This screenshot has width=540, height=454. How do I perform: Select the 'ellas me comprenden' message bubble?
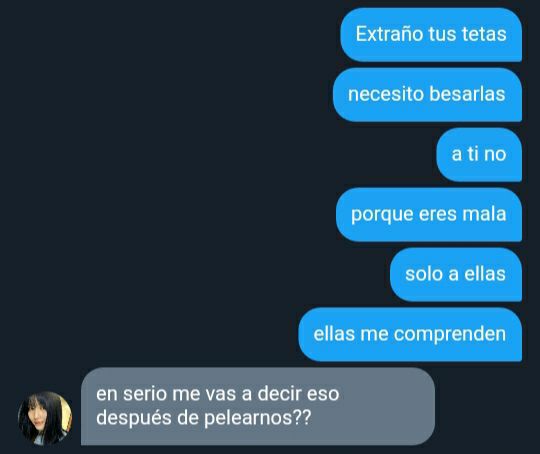[x=410, y=334]
